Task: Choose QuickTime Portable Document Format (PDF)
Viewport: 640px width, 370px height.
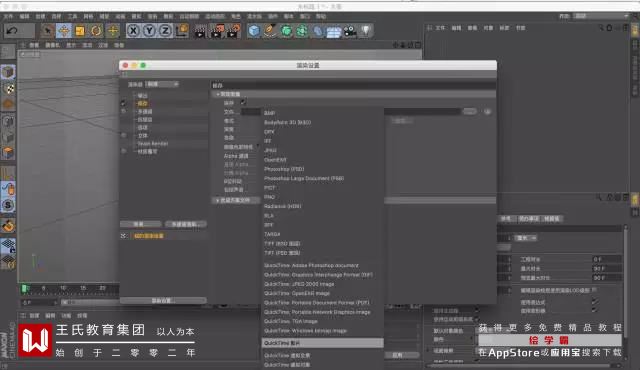Action: [317, 303]
